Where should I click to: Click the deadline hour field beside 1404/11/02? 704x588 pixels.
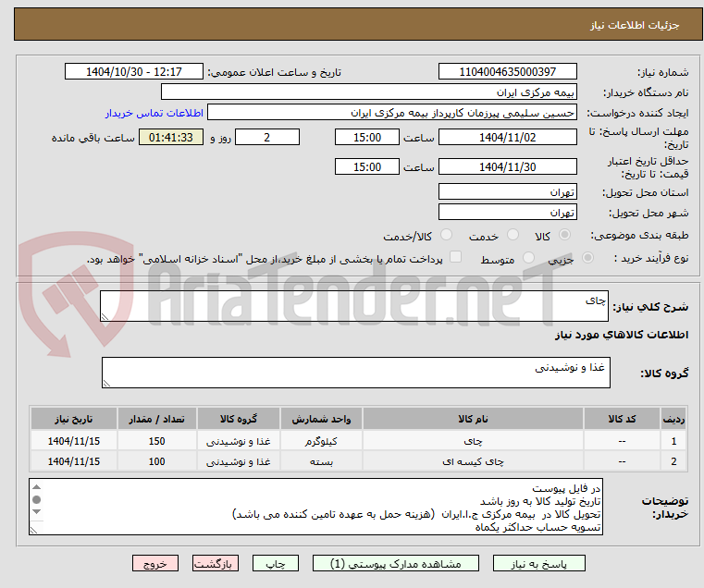click(x=367, y=137)
